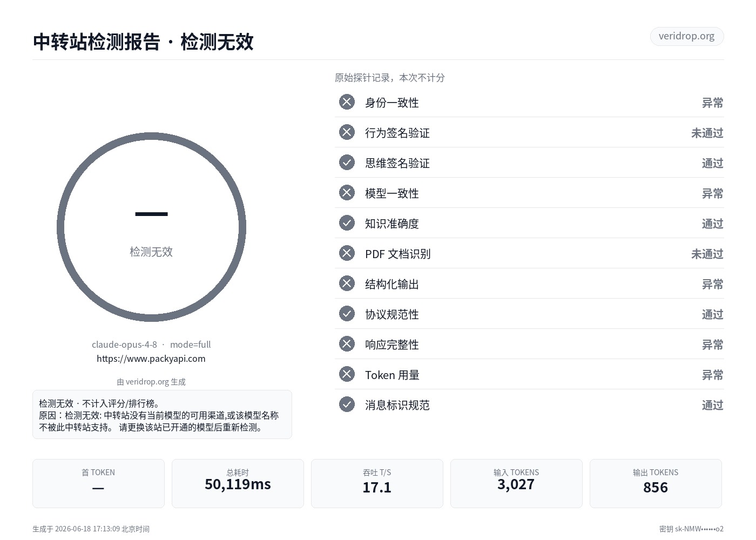Click the X icon beside 身份一致性
This screenshot has height=540, width=756.
click(347, 102)
